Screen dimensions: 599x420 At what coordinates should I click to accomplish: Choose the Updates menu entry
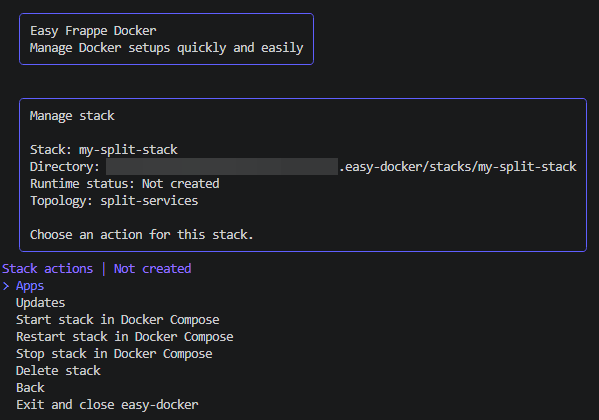pos(40,303)
